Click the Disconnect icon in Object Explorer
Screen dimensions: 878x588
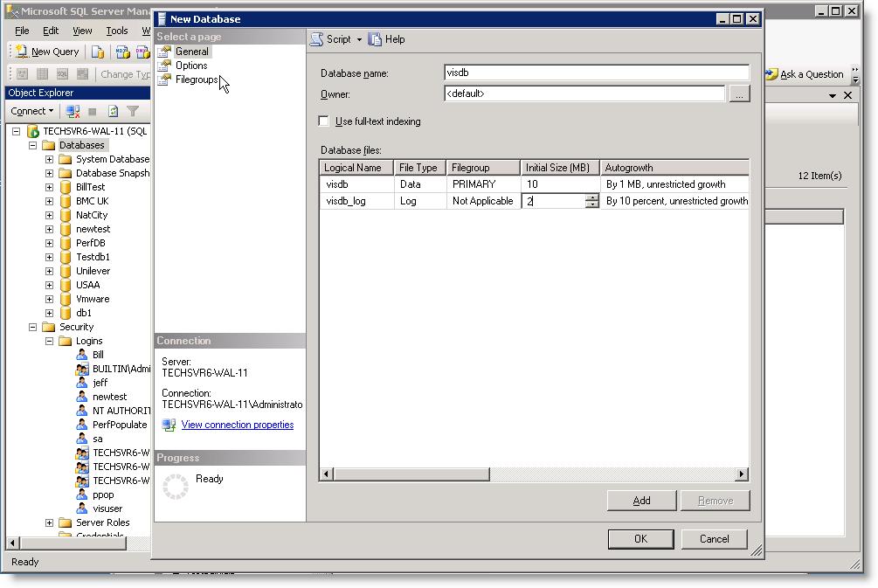click(73, 111)
